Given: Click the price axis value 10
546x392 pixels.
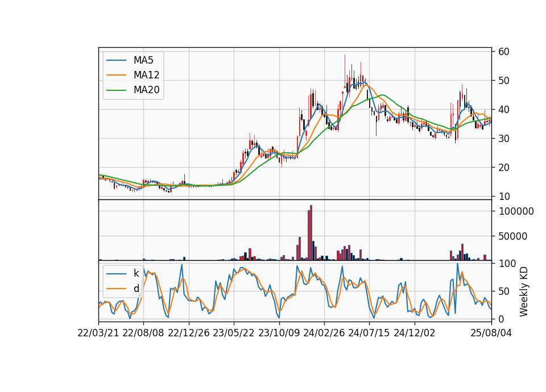Looking at the screenshot, I should click(x=504, y=197).
